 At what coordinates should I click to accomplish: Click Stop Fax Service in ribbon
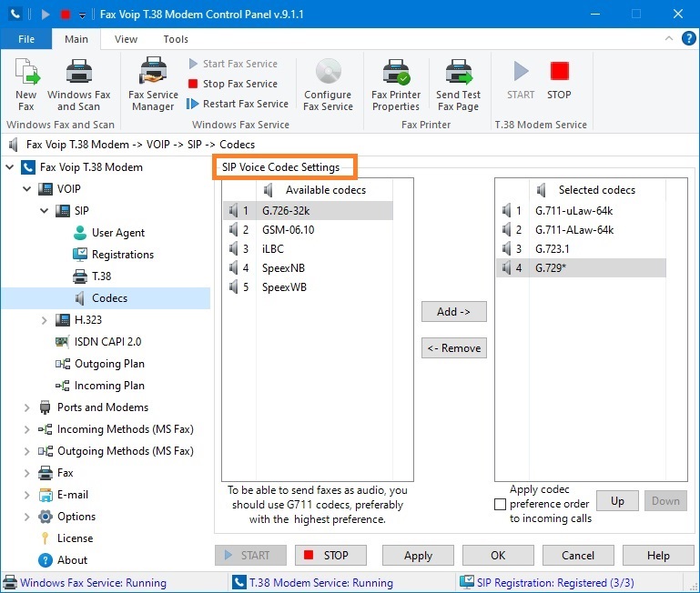pyautogui.click(x=233, y=84)
